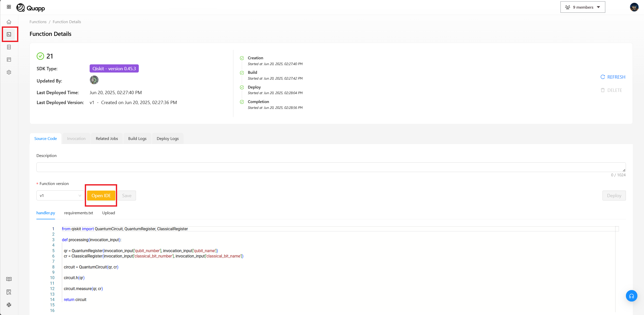The width and height of the screenshot is (644, 315).
Task: Expand the 9 members dropdown
Action: [583, 7]
